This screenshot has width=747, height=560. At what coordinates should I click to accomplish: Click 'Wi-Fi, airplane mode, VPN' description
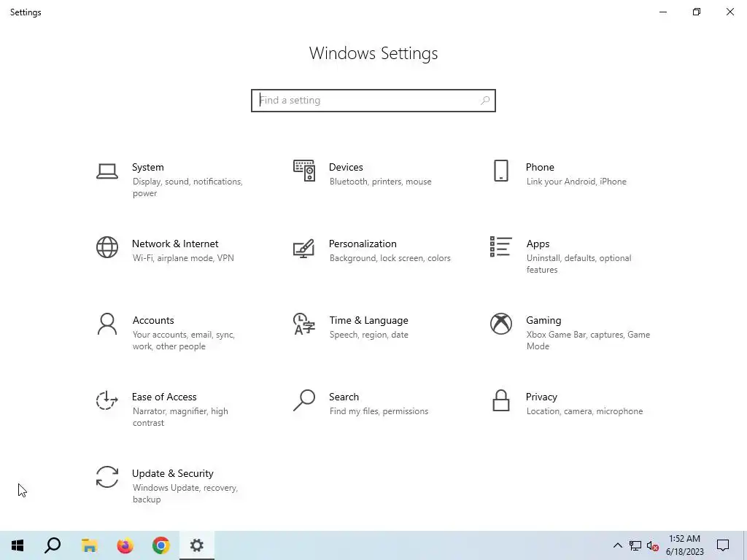(x=183, y=258)
